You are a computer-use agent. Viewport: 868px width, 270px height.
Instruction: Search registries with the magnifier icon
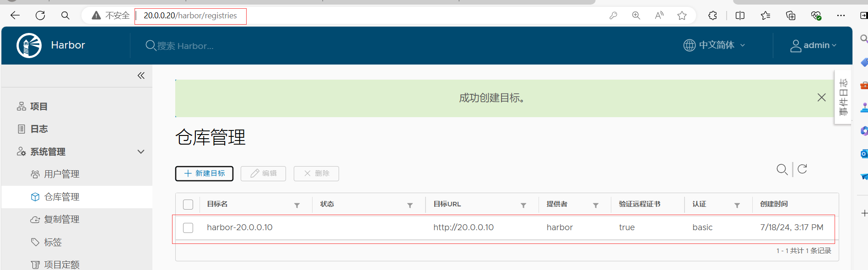[782, 169]
